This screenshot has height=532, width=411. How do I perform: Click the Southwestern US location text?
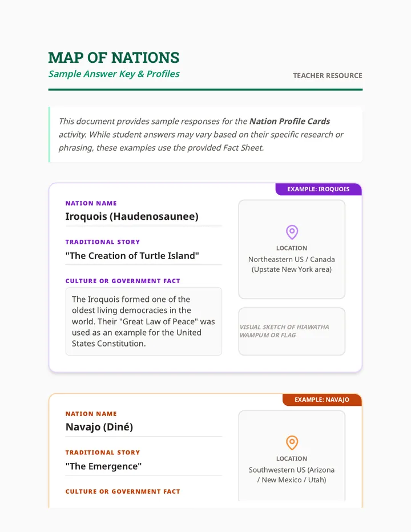(292, 475)
